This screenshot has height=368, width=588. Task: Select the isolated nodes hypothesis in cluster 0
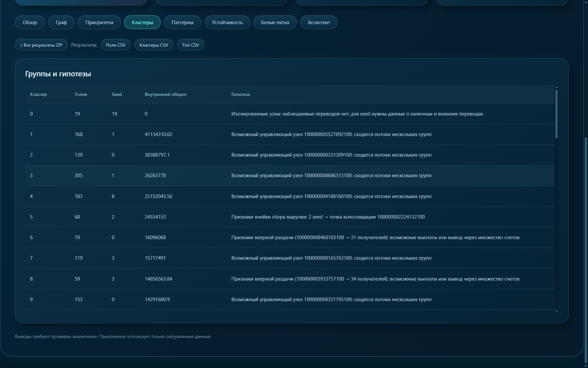[x=357, y=114]
